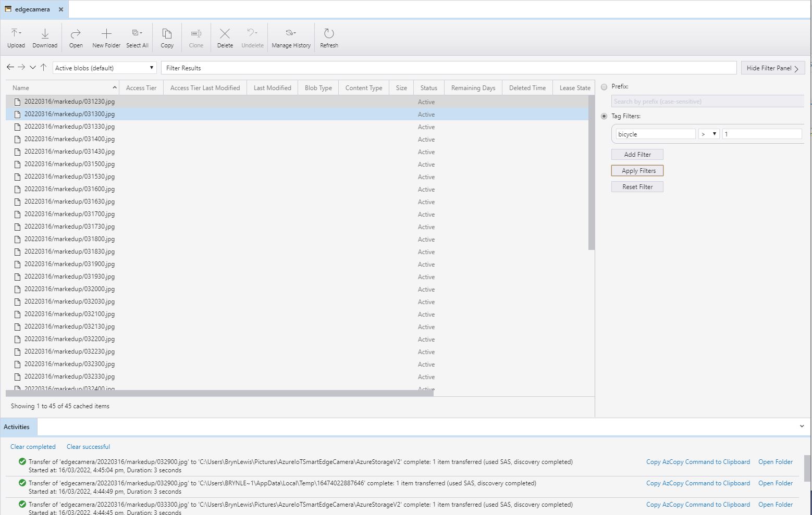Viewport: 812px width, 515px height.
Task: Select the Tag Filters radio button
Action: point(604,117)
